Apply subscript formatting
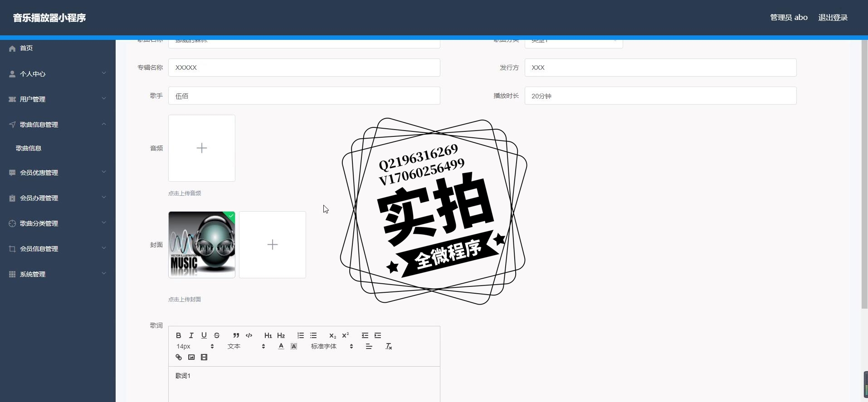Screen dimensions: 868x402 tap(333, 335)
